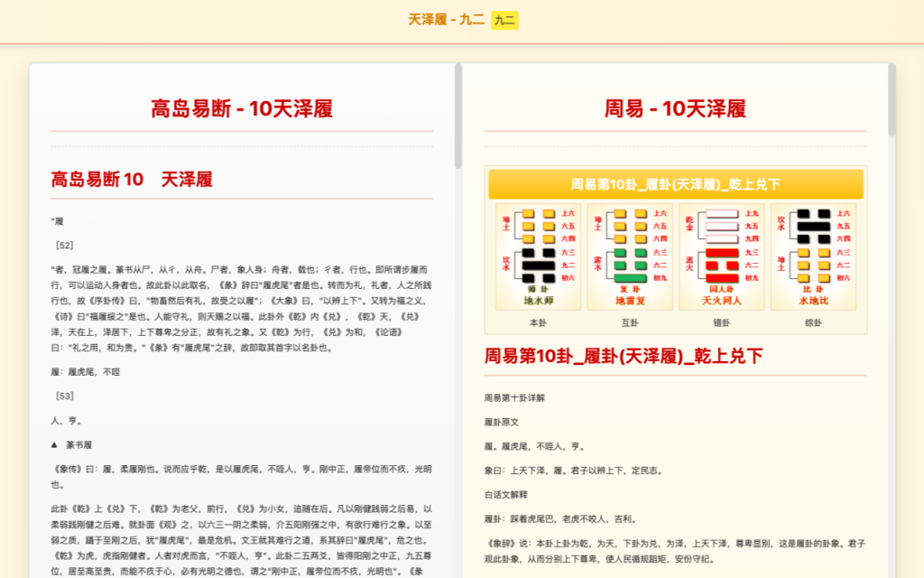Click the 地雷复 hexagram diagram
The image size is (924, 578).
(630, 256)
